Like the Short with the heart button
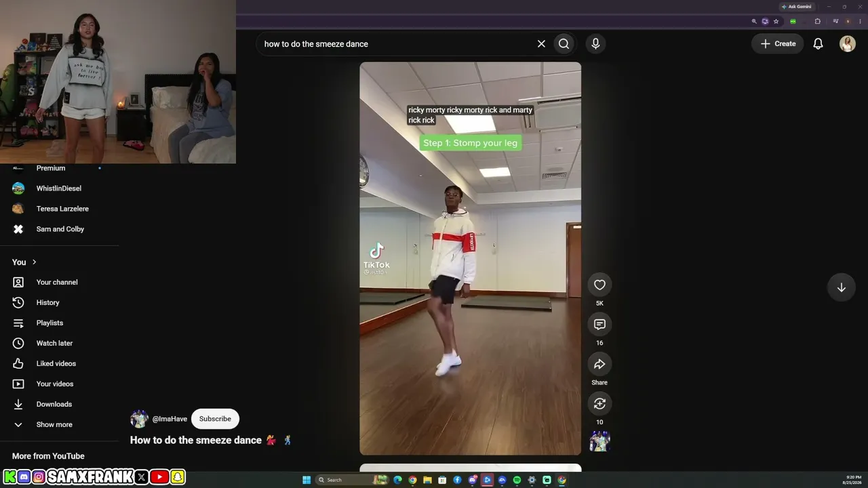 click(599, 285)
